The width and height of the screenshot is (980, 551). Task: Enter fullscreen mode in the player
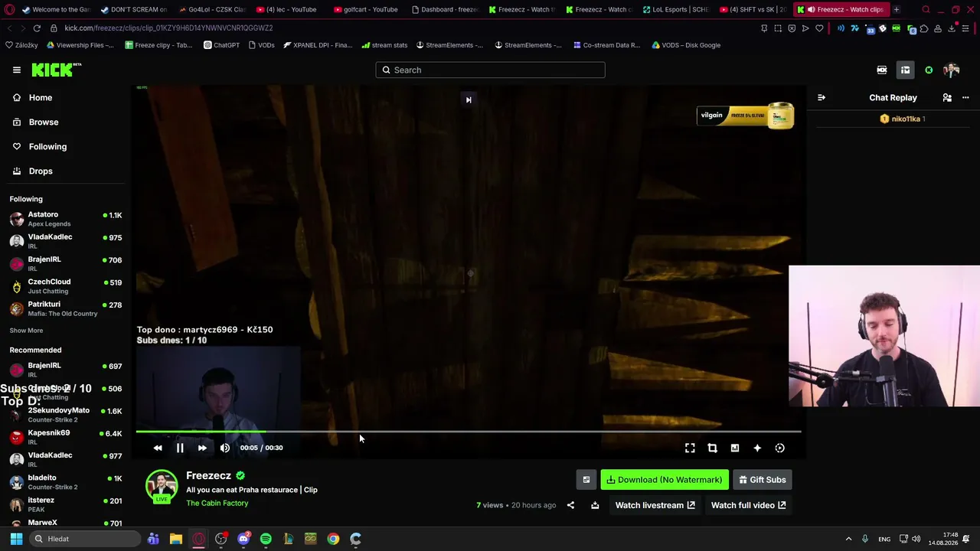coord(690,448)
